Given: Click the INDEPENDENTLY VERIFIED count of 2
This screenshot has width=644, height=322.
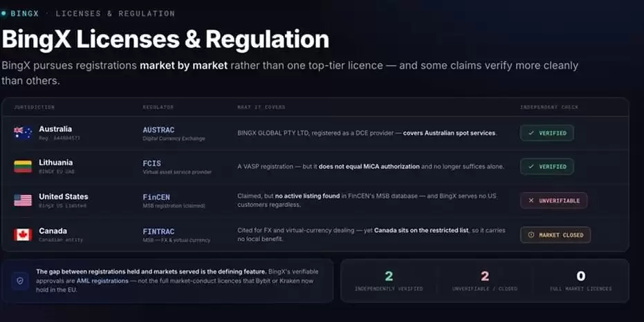Looking at the screenshot, I should click(389, 276).
